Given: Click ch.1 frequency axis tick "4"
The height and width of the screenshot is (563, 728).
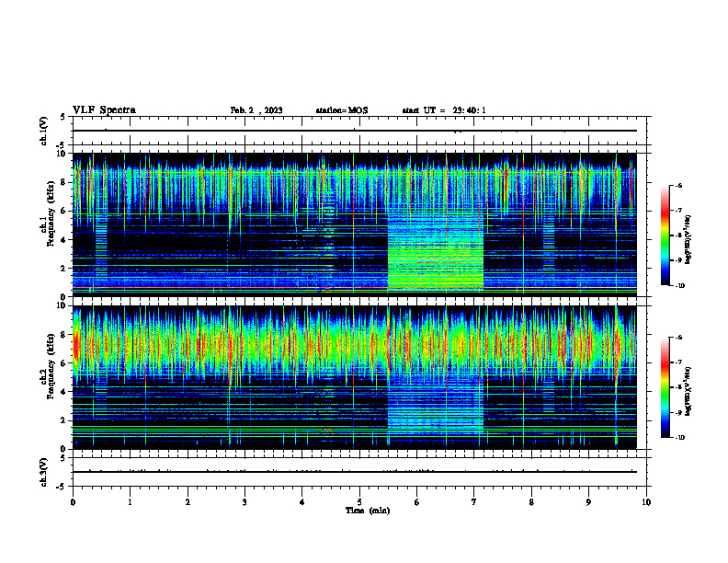Looking at the screenshot, I should (x=63, y=240).
